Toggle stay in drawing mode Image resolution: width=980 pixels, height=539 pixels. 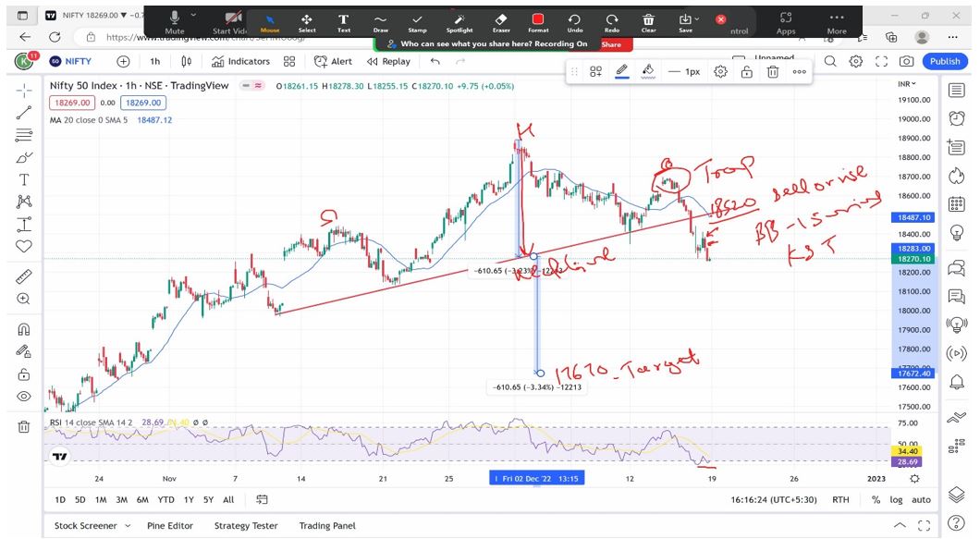point(24,351)
